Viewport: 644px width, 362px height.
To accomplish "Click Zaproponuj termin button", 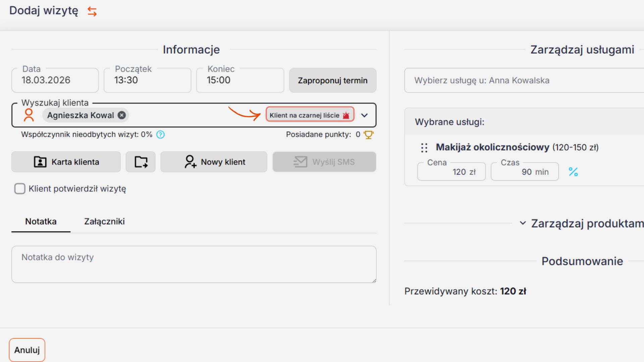I will (x=332, y=80).
